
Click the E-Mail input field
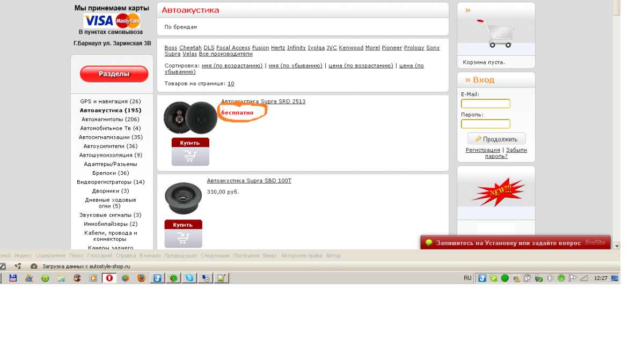485,104
